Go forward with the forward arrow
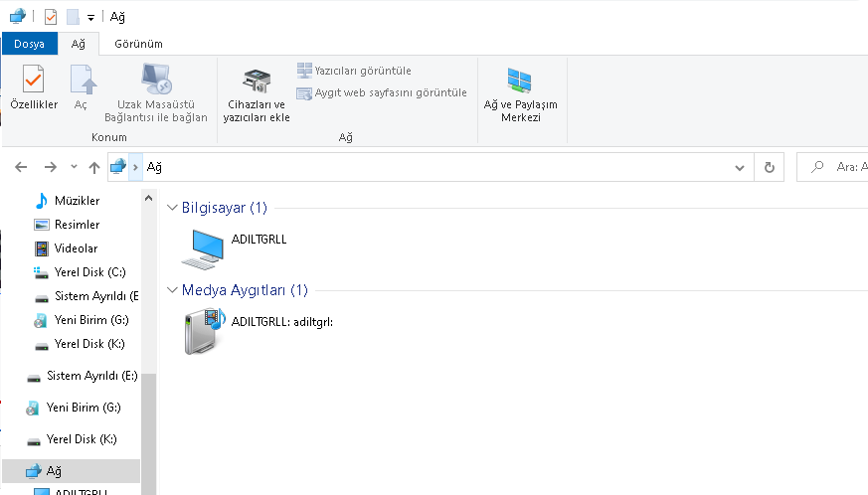Viewport: 868px width, 495px height. 51,167
